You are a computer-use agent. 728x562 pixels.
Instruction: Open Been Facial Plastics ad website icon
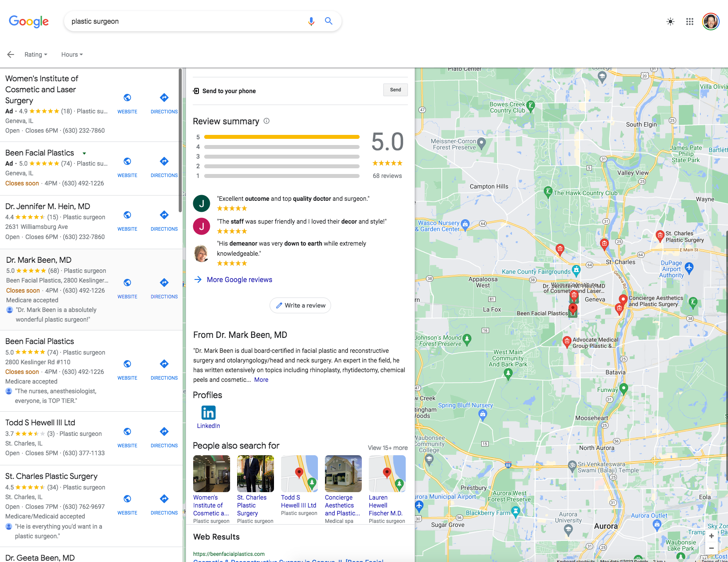click(127, 161)
